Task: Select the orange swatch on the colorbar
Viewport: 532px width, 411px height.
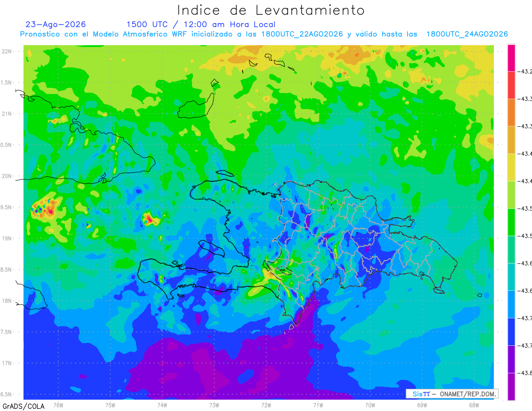Action: pos(511,112)
